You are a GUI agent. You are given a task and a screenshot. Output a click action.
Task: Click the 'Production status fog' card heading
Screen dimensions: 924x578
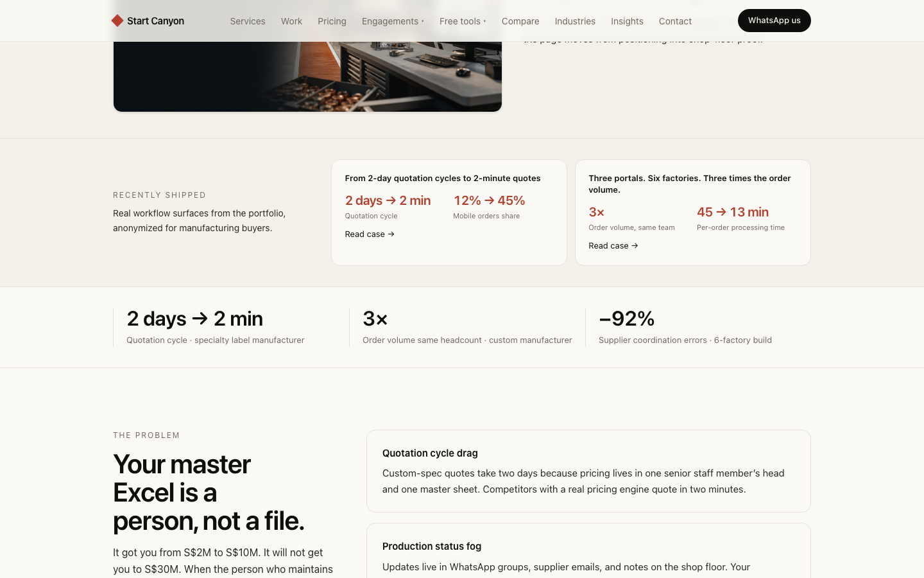click(432, 546)
